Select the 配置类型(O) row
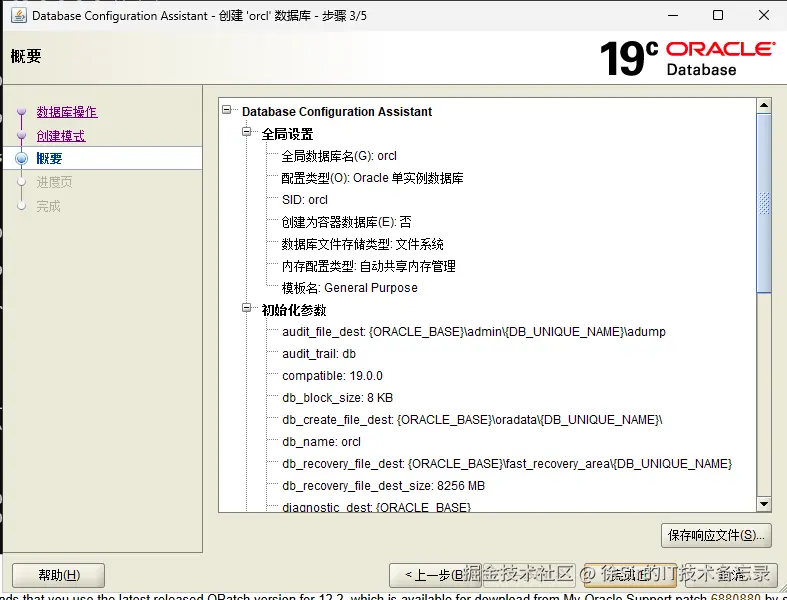 (x=372, y=178)
